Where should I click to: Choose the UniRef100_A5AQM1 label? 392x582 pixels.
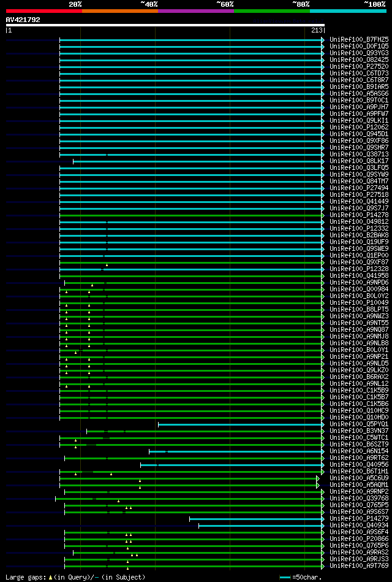tap(359, 484)
